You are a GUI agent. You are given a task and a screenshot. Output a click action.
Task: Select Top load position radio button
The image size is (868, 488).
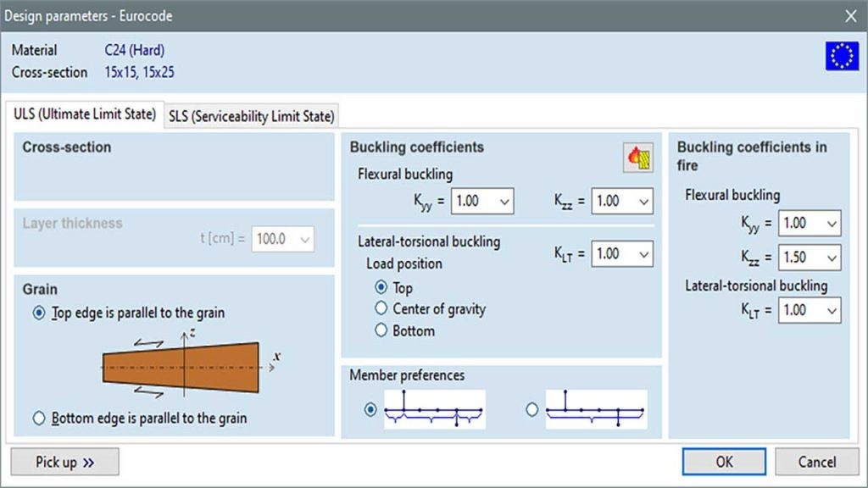tap(381, 288)
